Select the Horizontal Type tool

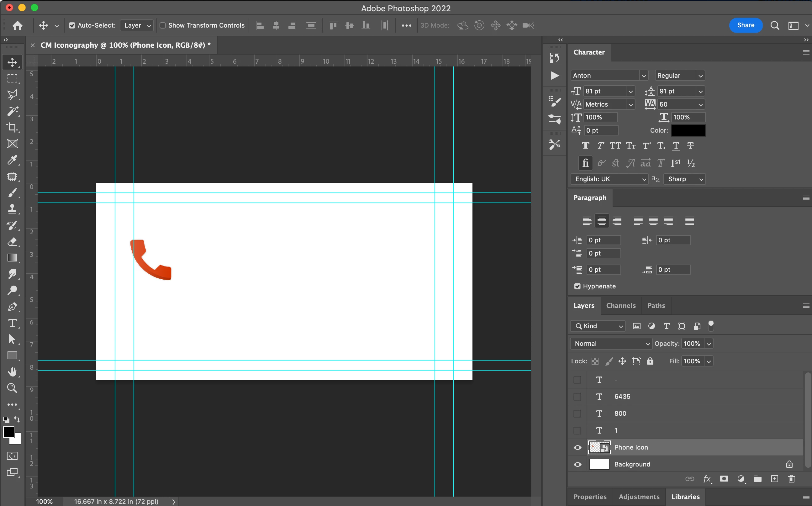[12, 323]
